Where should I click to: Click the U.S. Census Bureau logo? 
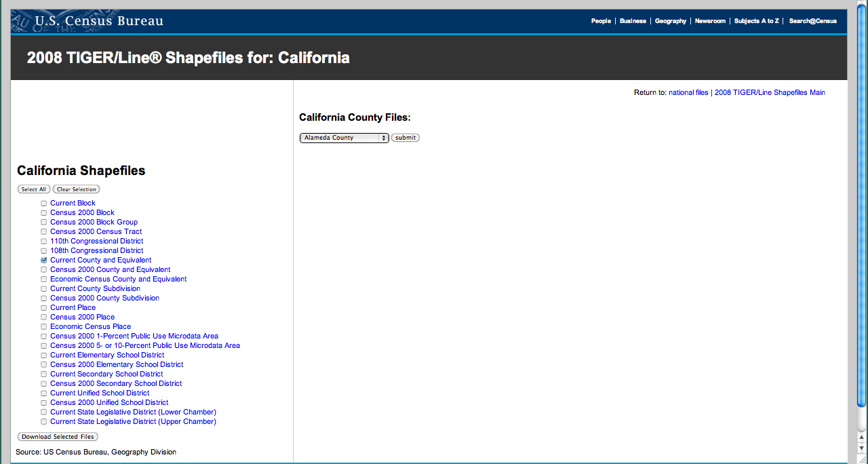click(99, 21)
